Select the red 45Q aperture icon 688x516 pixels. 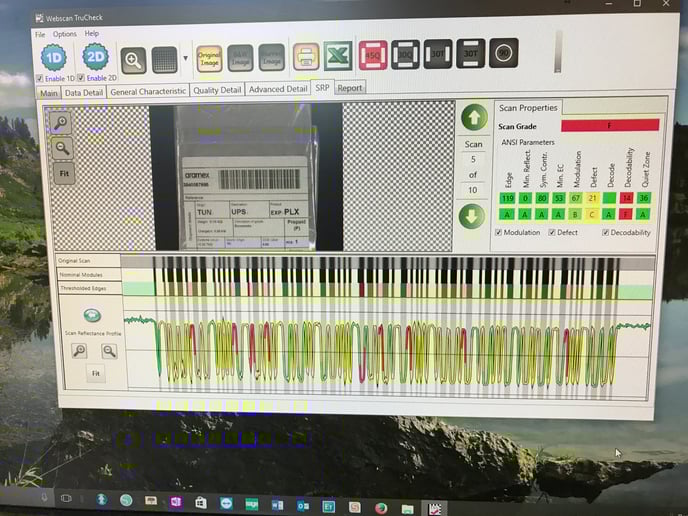(373, 55)
